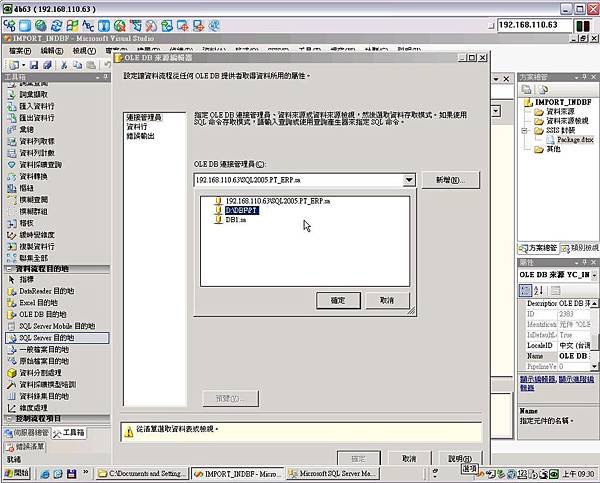600x483 pixels.
Task: Open 錯誤清單 tab at bottom left
Action: tap(25, 447)
